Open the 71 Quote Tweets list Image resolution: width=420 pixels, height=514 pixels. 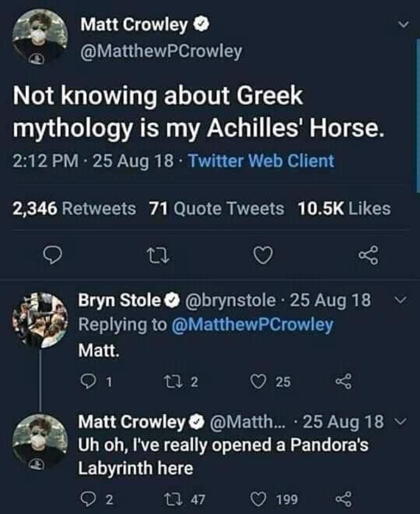coord(216,209)
